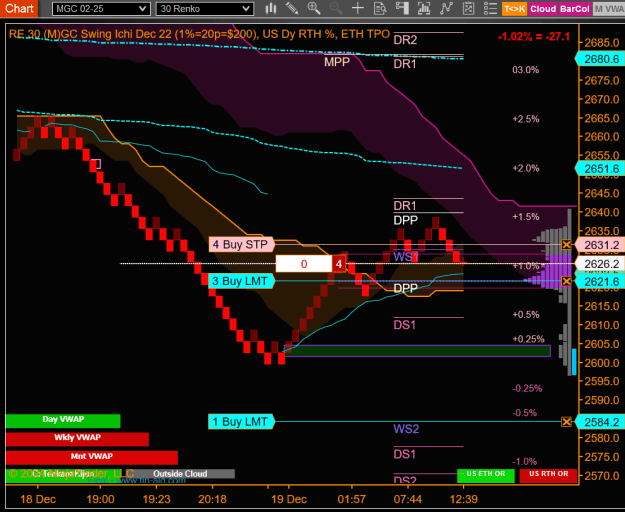Image resolution: width=625 pixels, height=512 pixels.
Task: Click the MPP pivot label
Action: 337,62
